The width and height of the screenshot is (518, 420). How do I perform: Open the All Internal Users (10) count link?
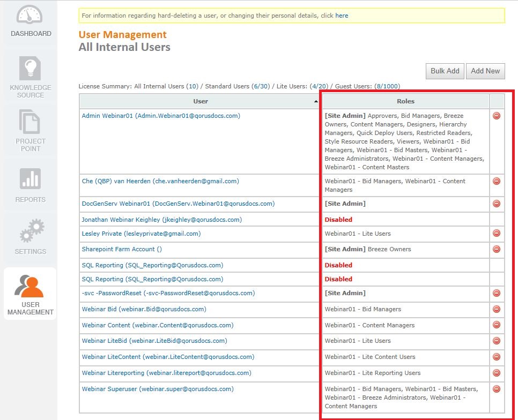pos(193,86)
